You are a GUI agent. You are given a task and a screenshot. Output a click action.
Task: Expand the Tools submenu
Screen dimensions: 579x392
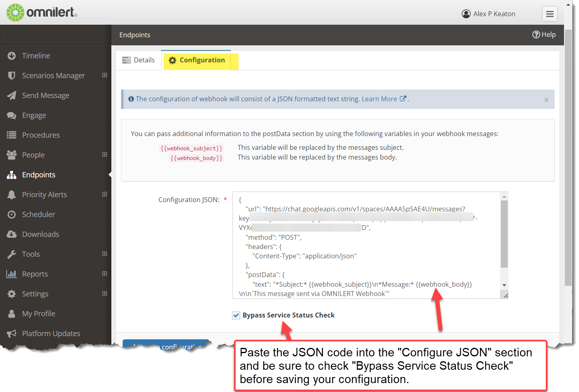[105, 254]
